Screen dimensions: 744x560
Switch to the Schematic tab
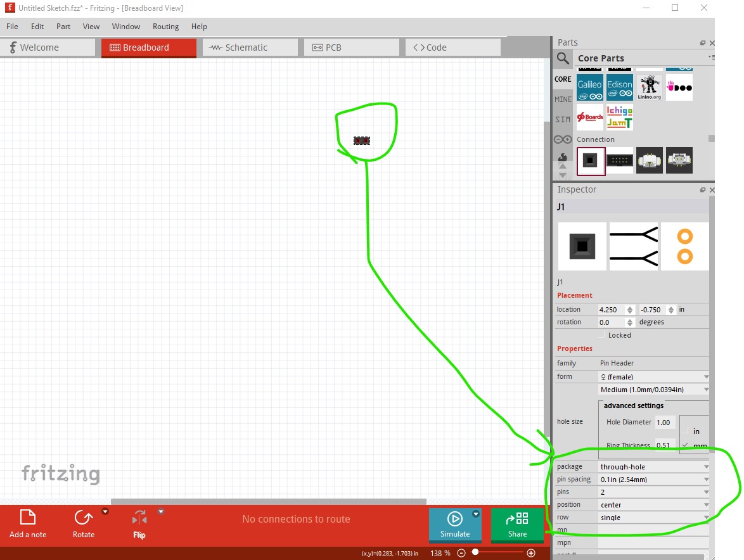coord(250,48)
